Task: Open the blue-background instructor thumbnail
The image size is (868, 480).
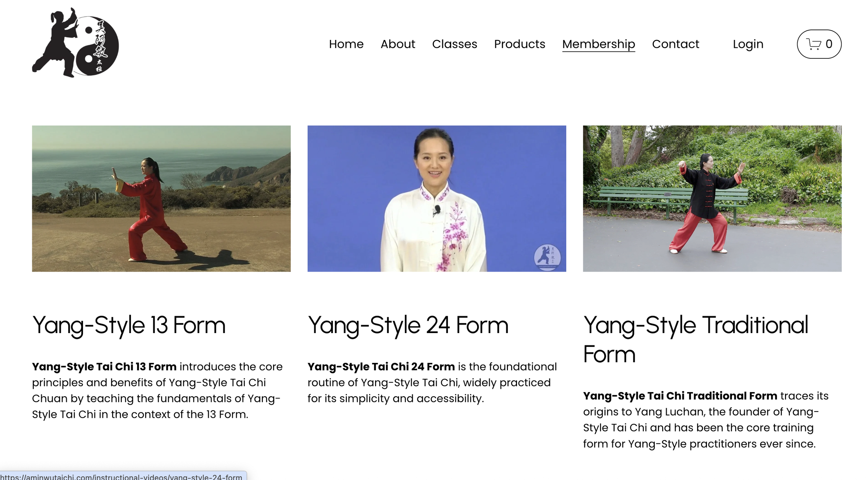Action: coord(436,198)
